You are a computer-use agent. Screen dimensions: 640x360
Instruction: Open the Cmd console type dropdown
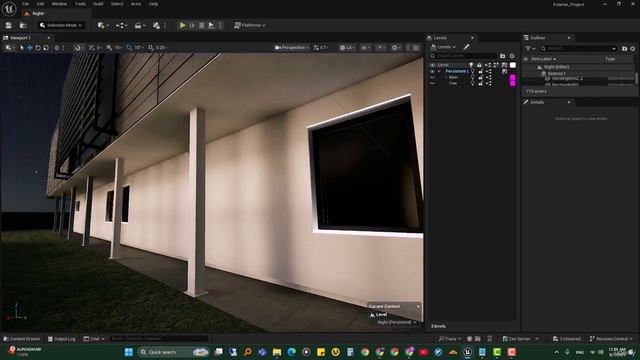pos(94,339)
